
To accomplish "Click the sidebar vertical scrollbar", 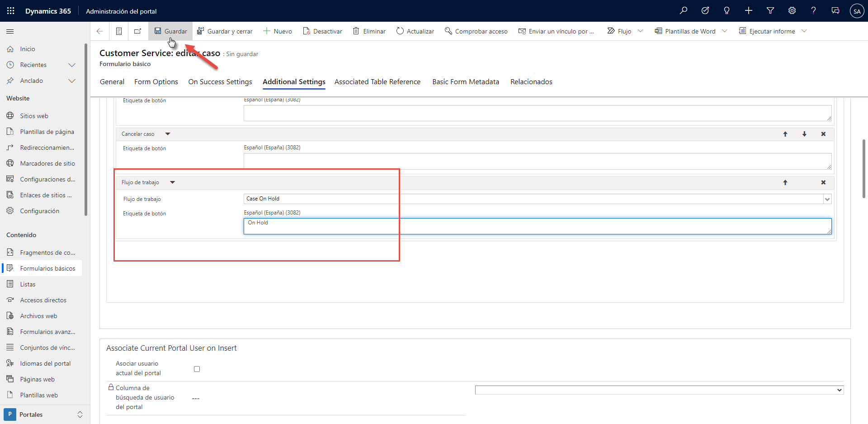I will (86, 129).
